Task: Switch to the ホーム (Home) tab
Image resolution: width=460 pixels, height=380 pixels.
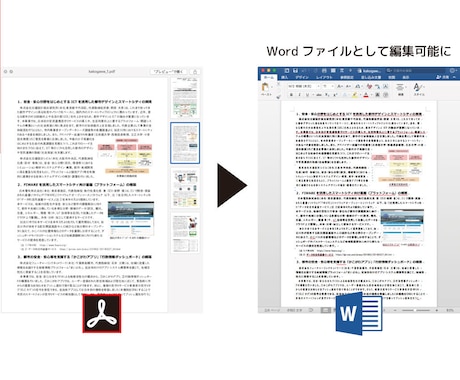Action: click(x=269, y=77)
